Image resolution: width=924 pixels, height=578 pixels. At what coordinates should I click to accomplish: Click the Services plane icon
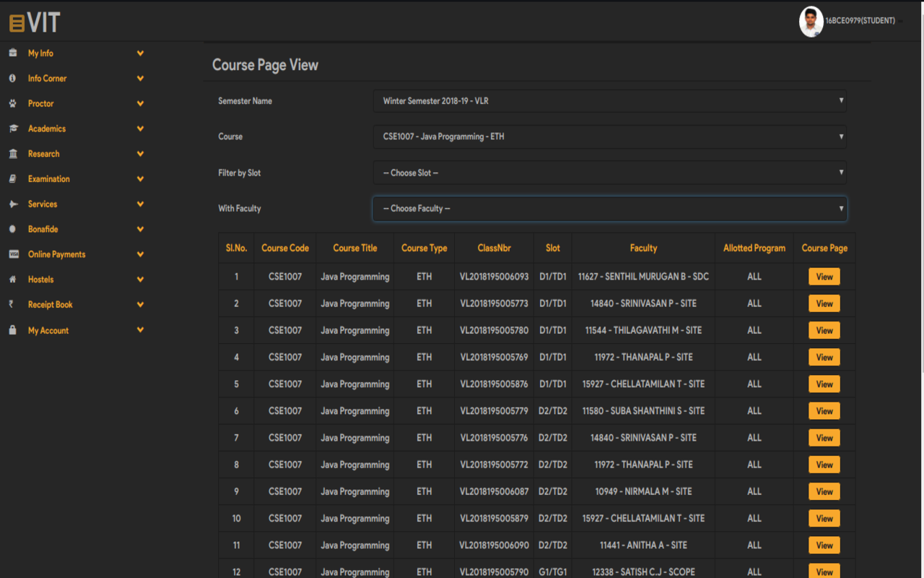12,204
